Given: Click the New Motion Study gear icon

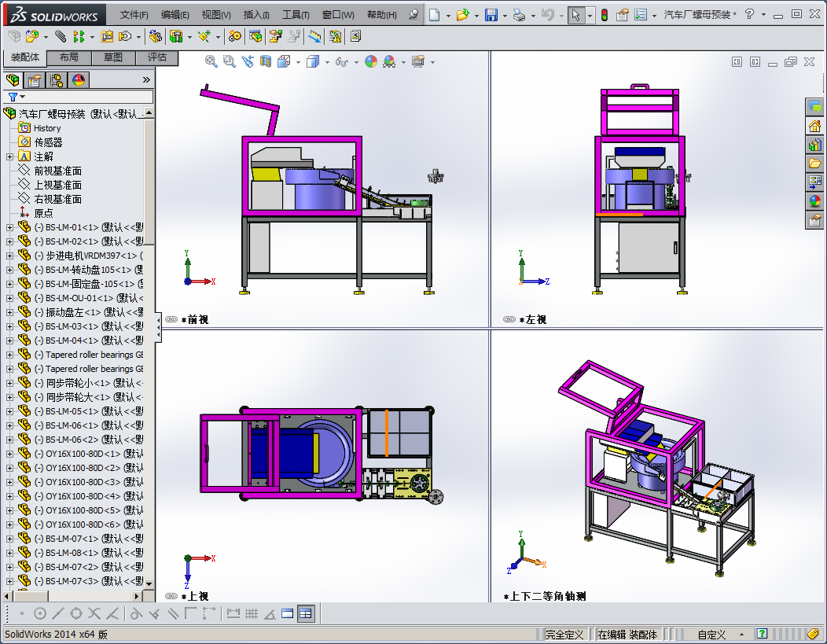Looking at the screenshot, I should click(235, 36).
